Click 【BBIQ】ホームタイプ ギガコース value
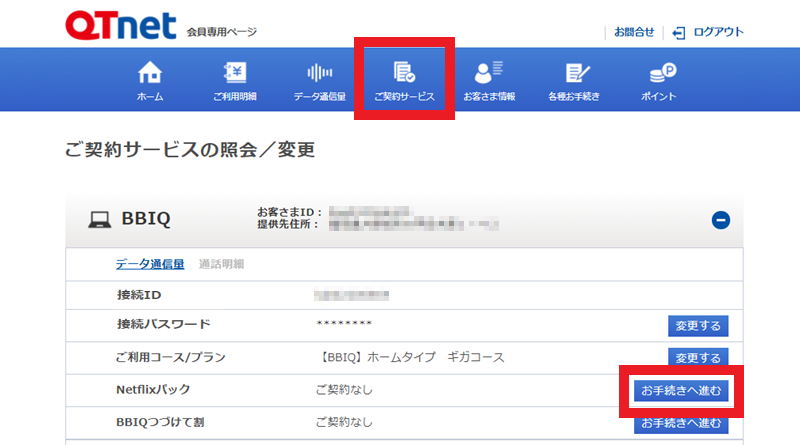Image resolution: width=800 pixels, height=445 pixels. 410,357
